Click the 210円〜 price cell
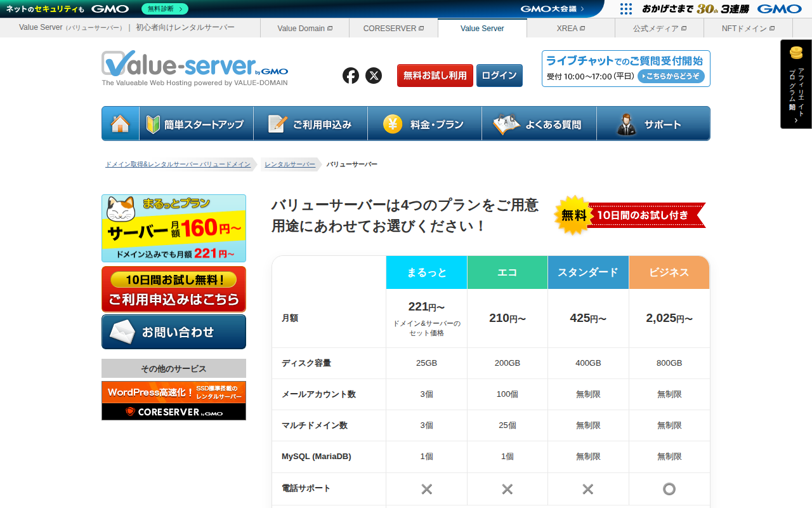This screenshot has height=508, width=812. 507,318
